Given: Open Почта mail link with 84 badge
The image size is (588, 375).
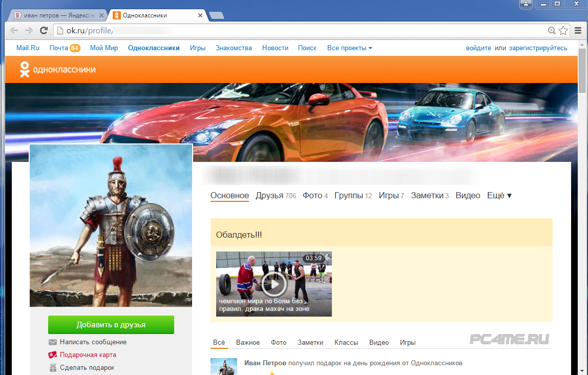Looking at the screenshot, I should (x=65, y=48).
